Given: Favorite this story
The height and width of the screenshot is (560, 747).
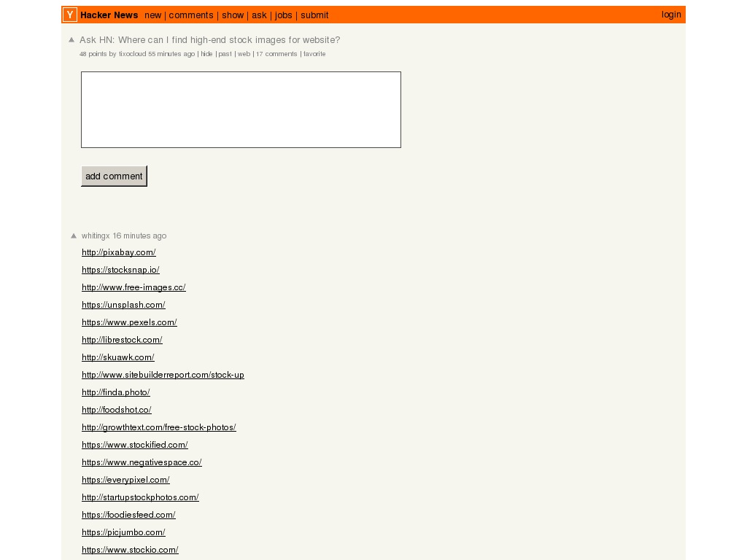Looking at the screenshot, I should (314, 54).
